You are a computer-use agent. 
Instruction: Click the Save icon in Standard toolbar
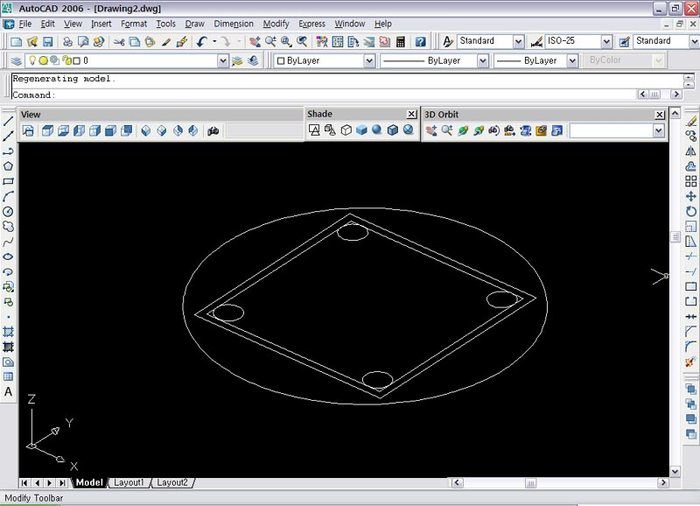pyautogui.click(x=47, y=42)
